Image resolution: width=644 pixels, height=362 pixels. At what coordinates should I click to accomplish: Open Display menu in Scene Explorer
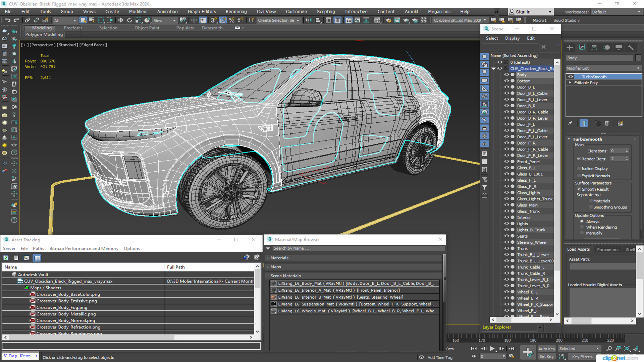[x=512, y=38]
